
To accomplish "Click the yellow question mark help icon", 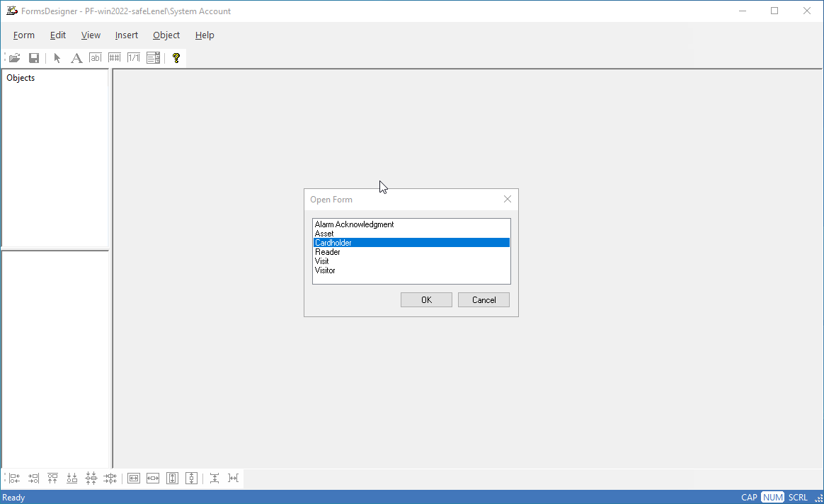I will coord(176,58).
